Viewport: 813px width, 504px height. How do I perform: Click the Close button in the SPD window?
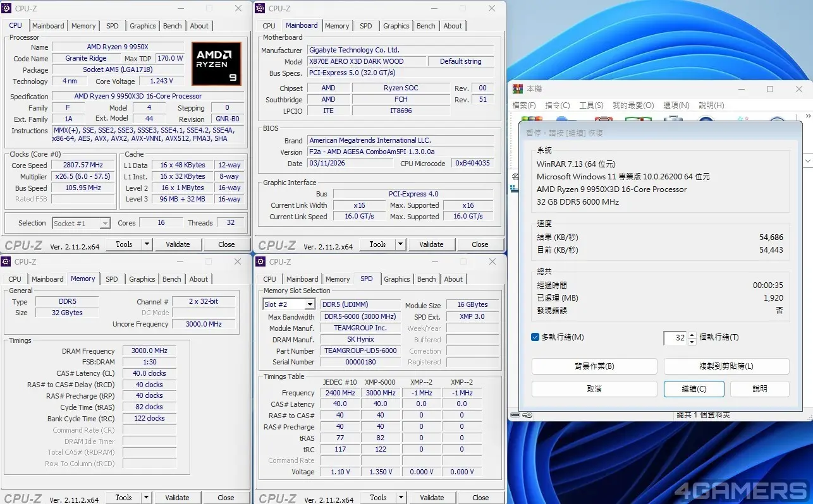click(480, 498)
